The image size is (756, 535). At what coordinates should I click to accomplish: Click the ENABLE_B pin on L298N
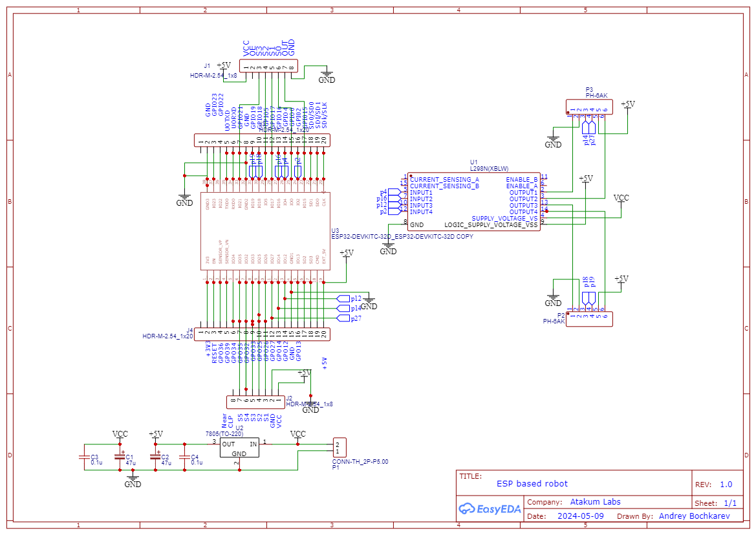coord(522,179)
